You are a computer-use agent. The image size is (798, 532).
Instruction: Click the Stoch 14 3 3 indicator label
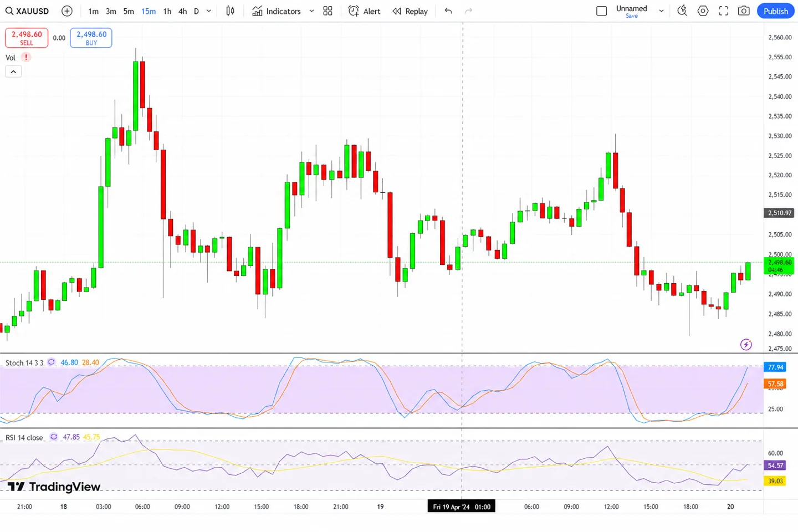coord(24,362)
